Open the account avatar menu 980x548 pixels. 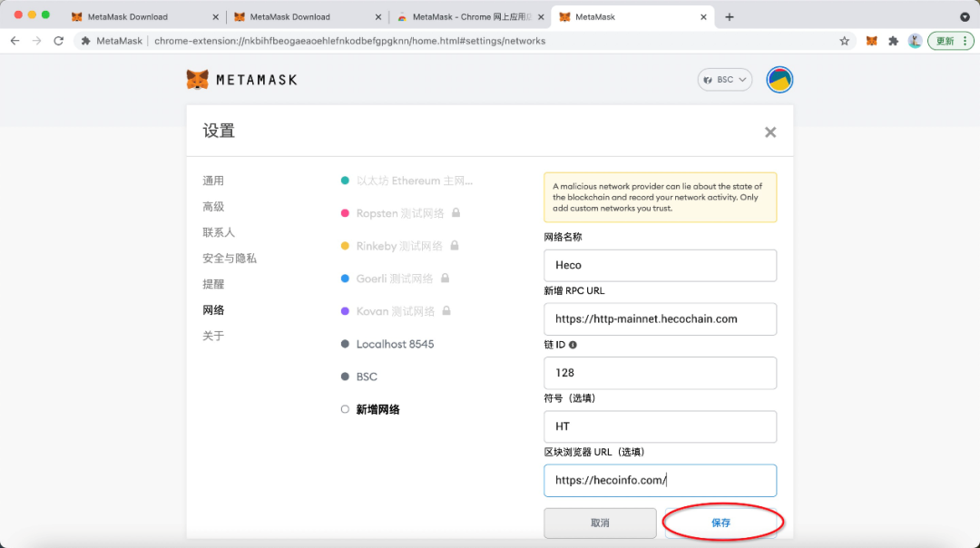(779, 80)
